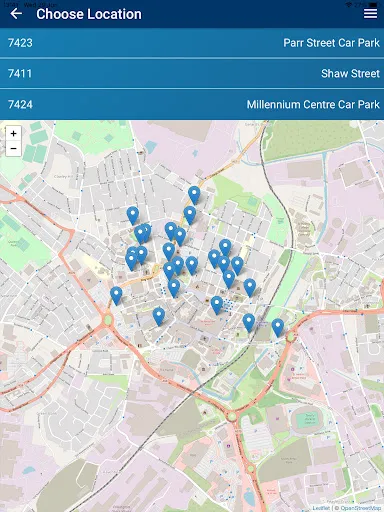This screenshot has width=384, height=512.
Task: Tap the top-left pin of the cluster
Action: (x=133, y=215)
